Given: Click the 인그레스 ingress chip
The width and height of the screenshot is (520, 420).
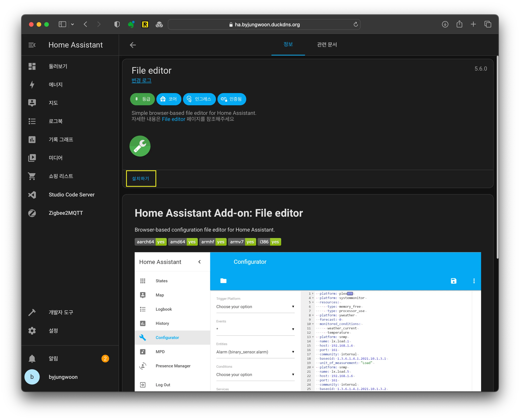Looking at the screenshot, I should 199,99.
